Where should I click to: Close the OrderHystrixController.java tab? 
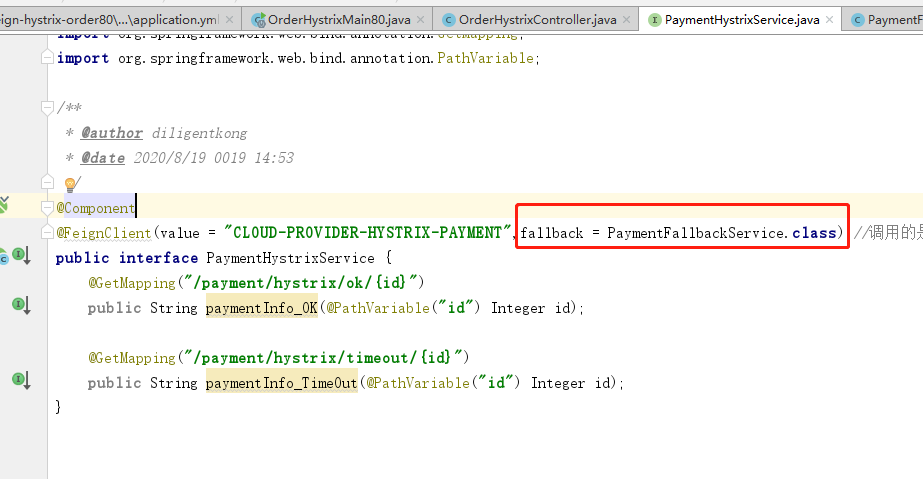click(x=626, y=19)
